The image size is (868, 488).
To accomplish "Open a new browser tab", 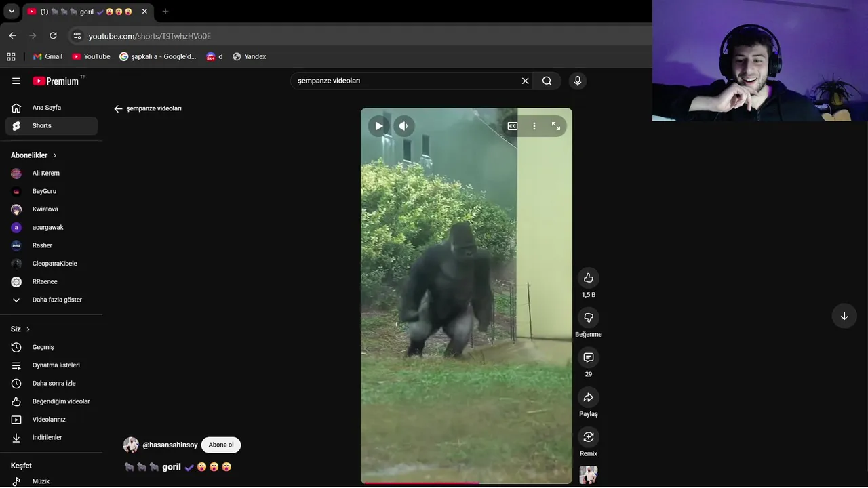I will [165, 12].
